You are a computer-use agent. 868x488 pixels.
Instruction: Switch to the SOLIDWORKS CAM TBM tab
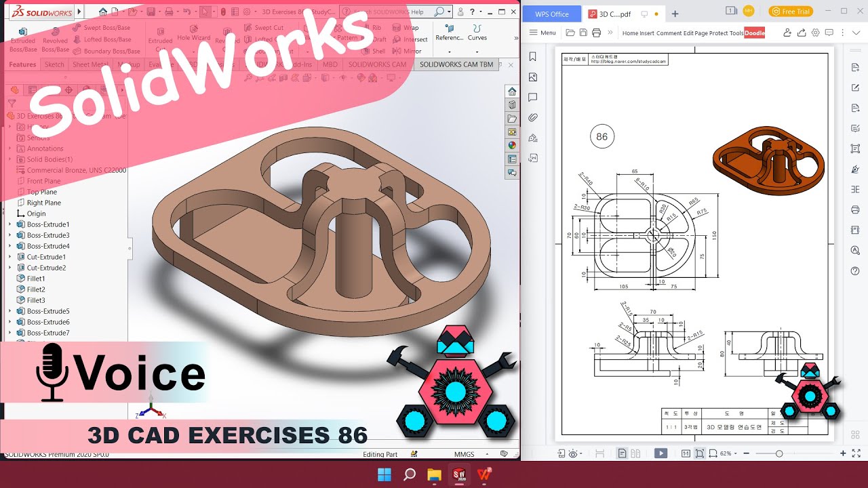pos(456,64)
